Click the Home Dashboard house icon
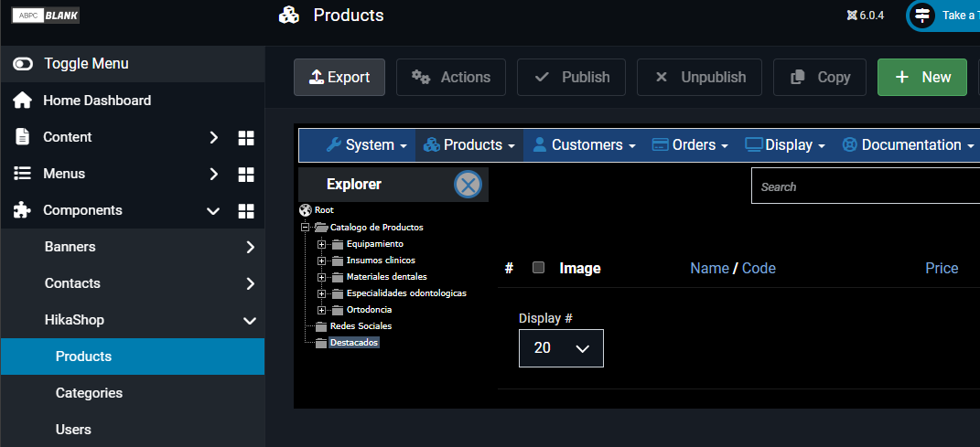 click(x=23, y=101)
